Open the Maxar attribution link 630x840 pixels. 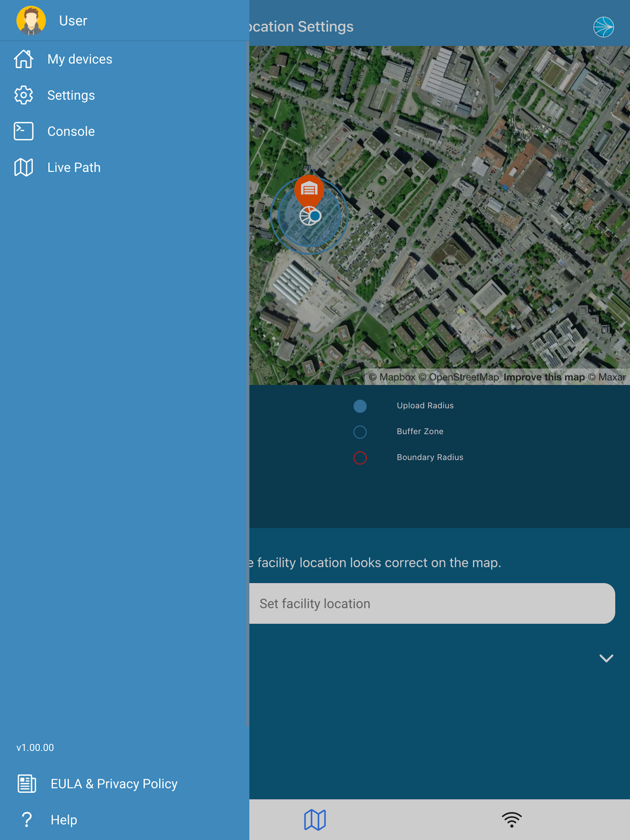point(607,377)
